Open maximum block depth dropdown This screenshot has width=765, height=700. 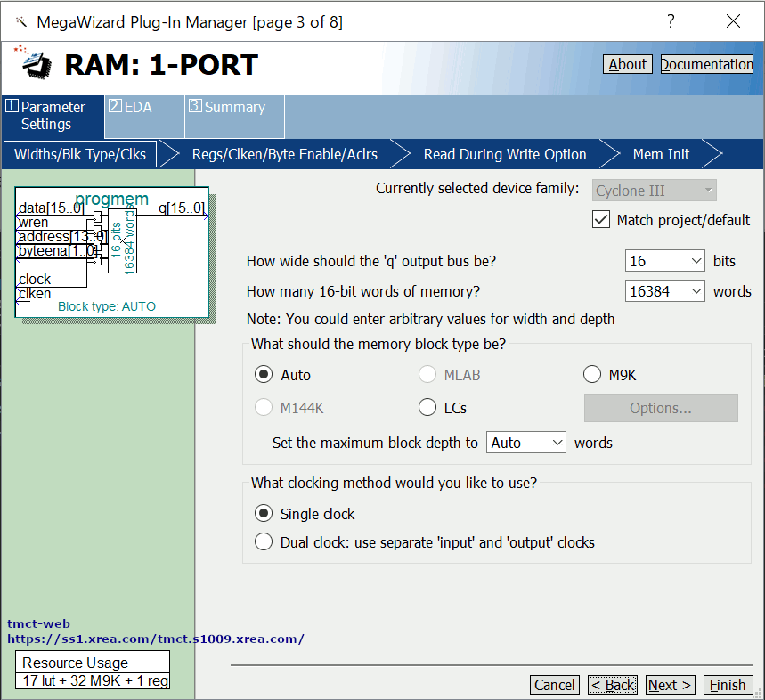point(526,443)
